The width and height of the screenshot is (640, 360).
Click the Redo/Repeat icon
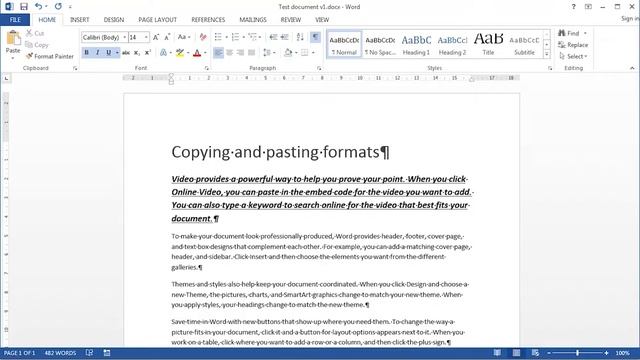58,7
